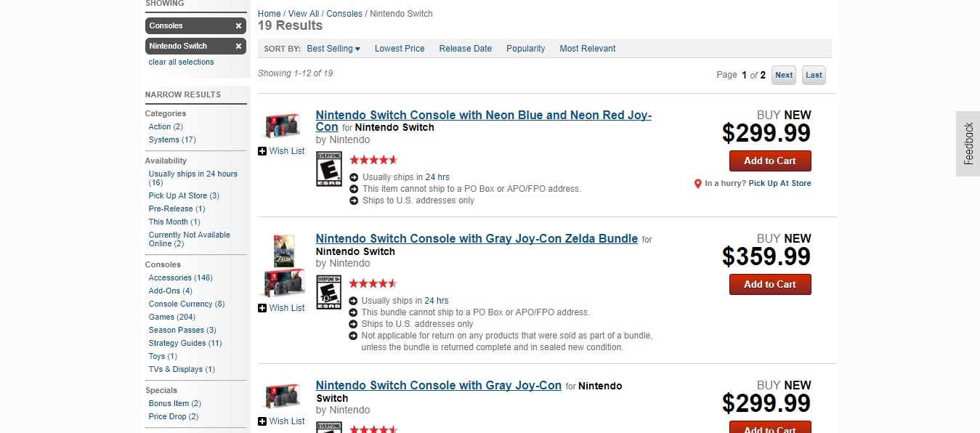Open the Pick Up At Store link by the pin icon
Viewport: 980px width, 433px height.
pyautogui.click(x=779, y=184)
